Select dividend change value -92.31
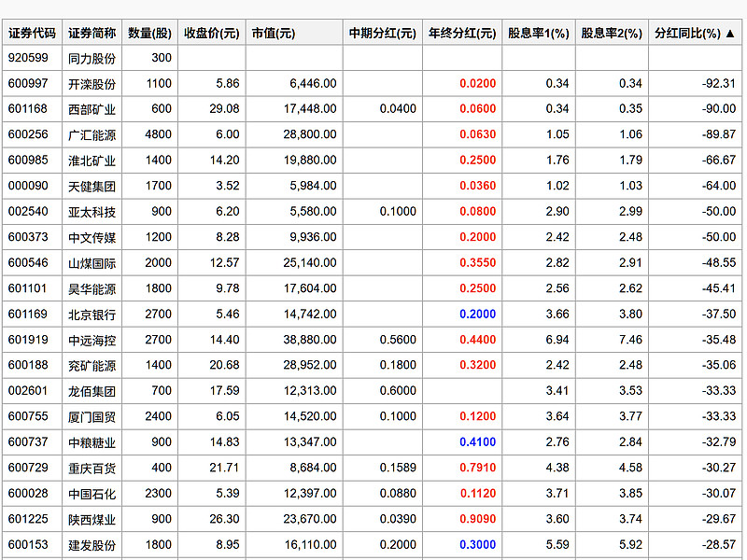The image size is (747, 560). (719, 83)
